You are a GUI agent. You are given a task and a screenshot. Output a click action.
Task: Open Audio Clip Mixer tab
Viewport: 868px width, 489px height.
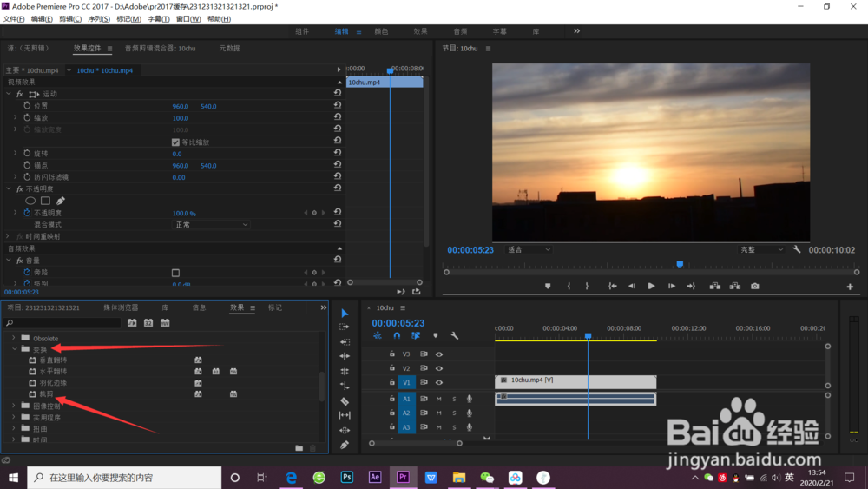coord(160,48)
